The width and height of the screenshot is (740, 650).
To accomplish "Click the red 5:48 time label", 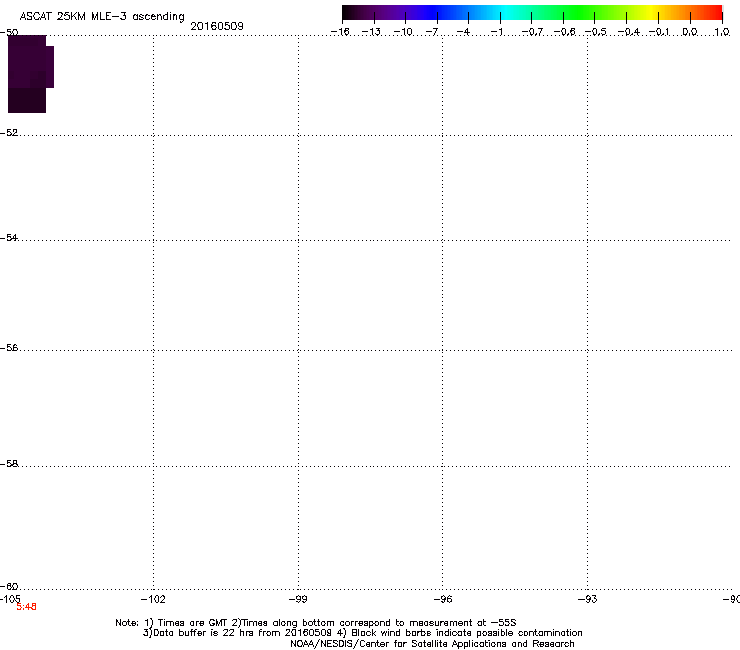I will [x=26, y=607].
